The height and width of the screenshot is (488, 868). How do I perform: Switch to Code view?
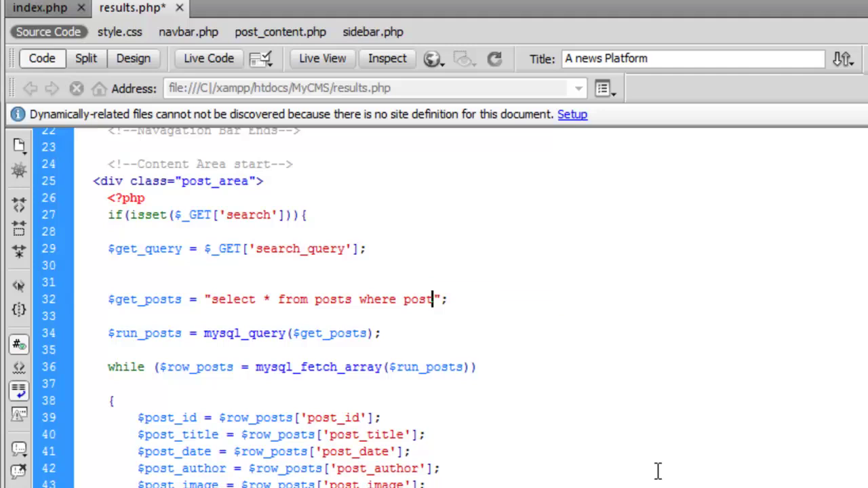(x=42, y=58)
